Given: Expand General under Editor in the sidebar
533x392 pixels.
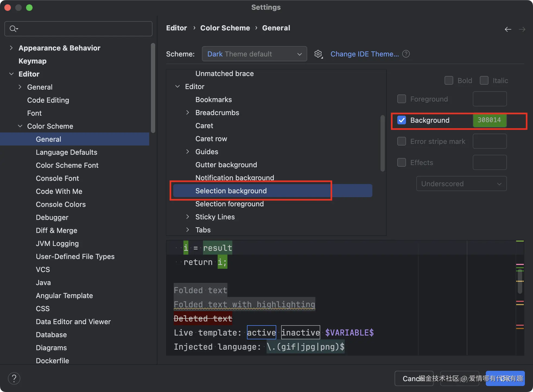Looking at the screenshot, I should [20, 87].
